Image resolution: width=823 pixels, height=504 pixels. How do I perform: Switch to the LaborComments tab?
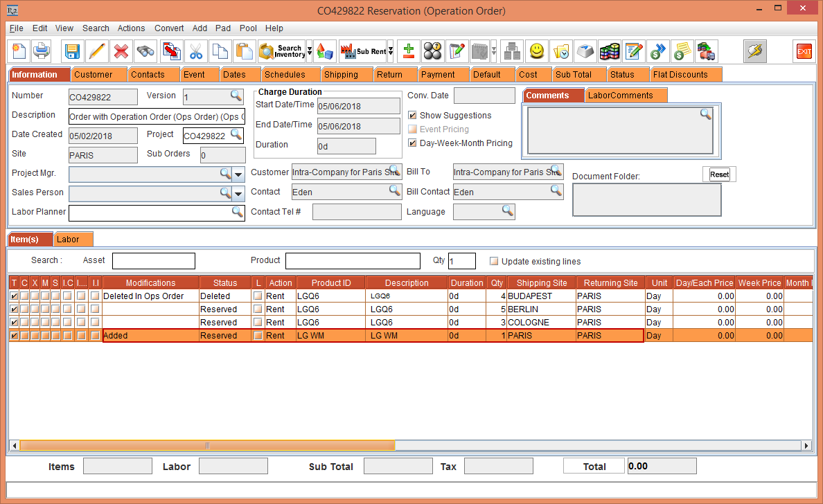point(620,96)
